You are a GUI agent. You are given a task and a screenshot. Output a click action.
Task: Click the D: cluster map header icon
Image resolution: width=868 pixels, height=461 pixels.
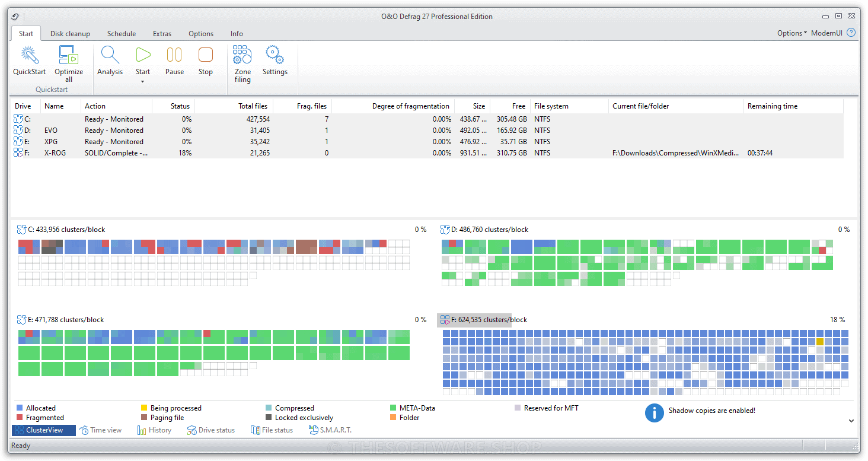click(x=445, y=230)
